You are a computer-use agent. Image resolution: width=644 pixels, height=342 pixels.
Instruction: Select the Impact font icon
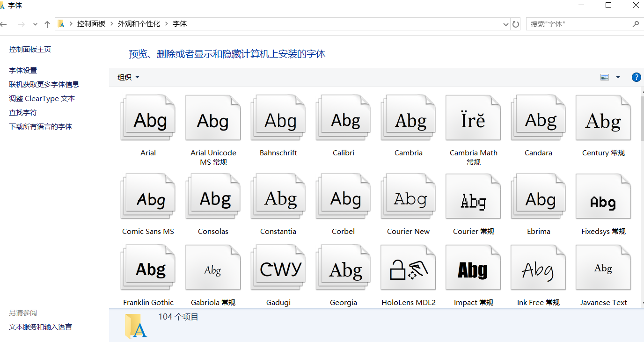[473, 269]
